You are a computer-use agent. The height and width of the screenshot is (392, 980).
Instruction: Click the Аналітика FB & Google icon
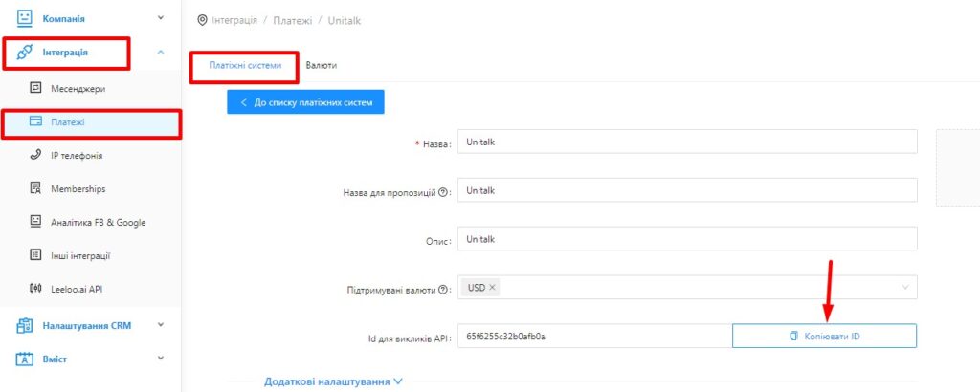(35, 222)
